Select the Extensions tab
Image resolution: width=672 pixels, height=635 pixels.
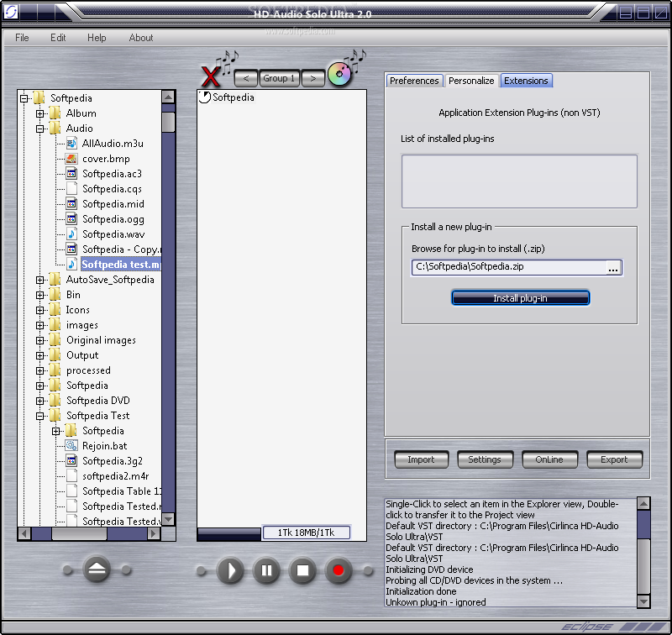(x=526, y=81)
